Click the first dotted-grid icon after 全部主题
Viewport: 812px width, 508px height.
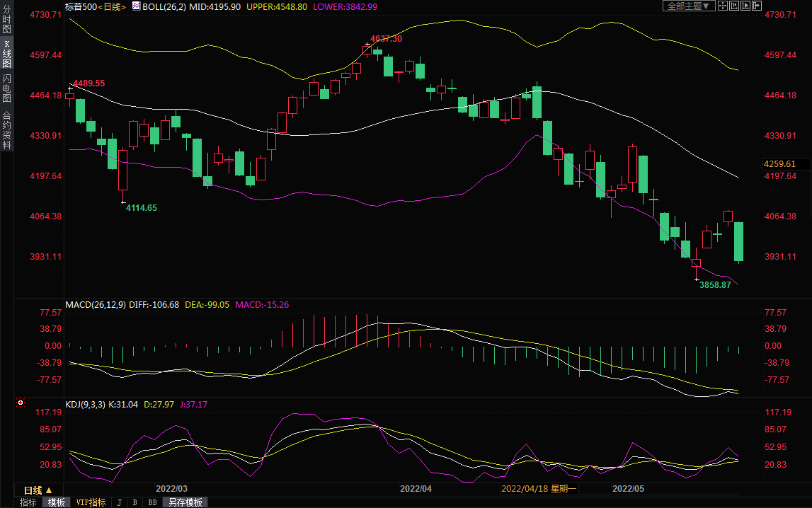coord(722,6)
